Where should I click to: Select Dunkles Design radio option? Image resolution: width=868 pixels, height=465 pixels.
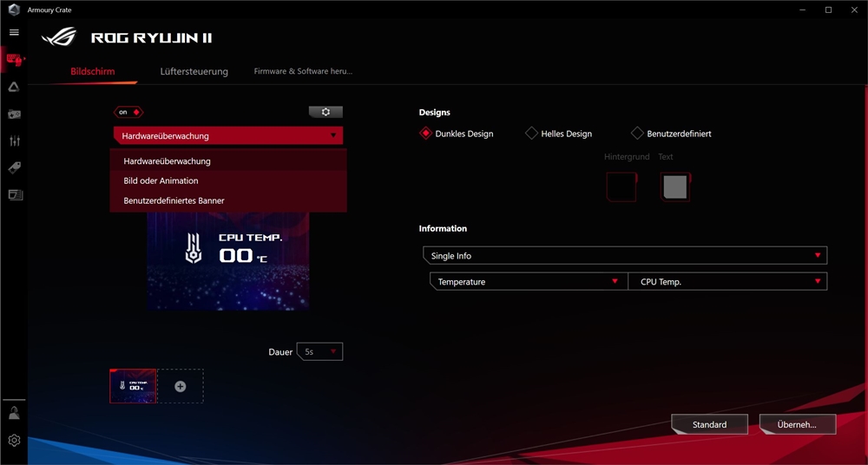point(425,134)
